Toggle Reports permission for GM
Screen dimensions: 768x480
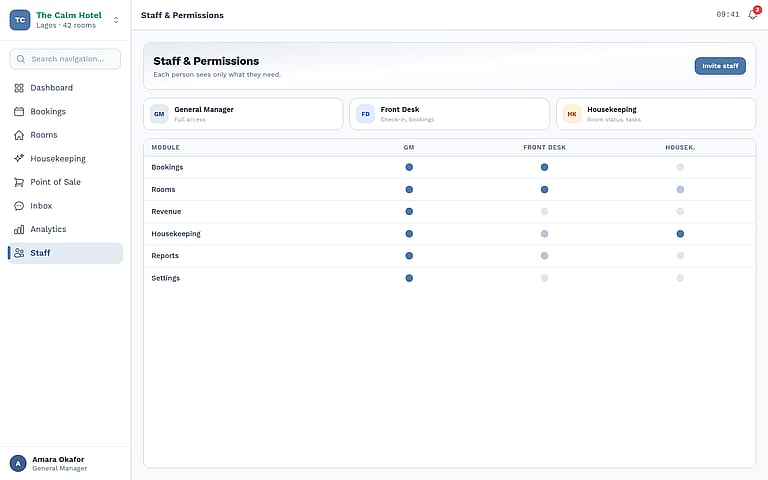[x=409, y=256]
